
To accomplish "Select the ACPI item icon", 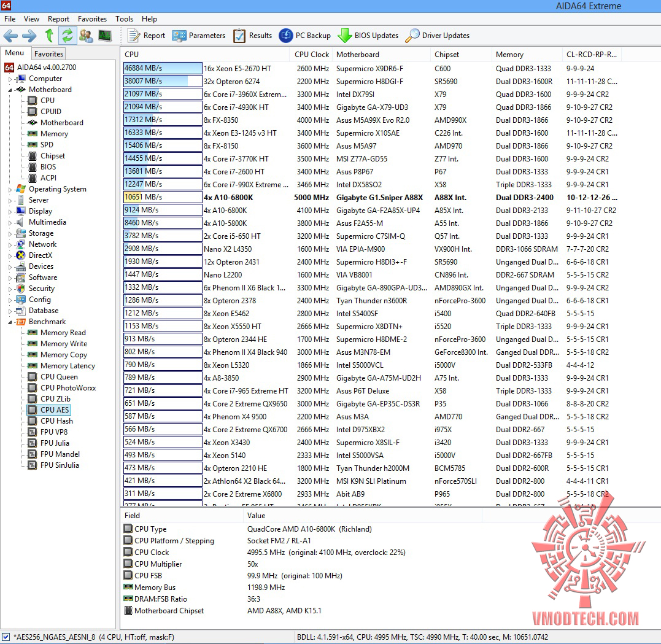I will click(x=33, y=178).
